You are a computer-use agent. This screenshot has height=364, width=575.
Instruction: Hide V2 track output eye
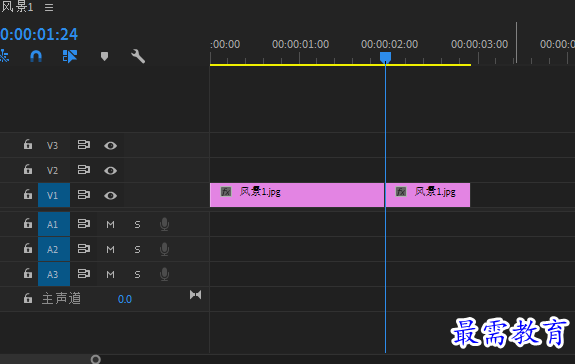[x=110, y=170]
